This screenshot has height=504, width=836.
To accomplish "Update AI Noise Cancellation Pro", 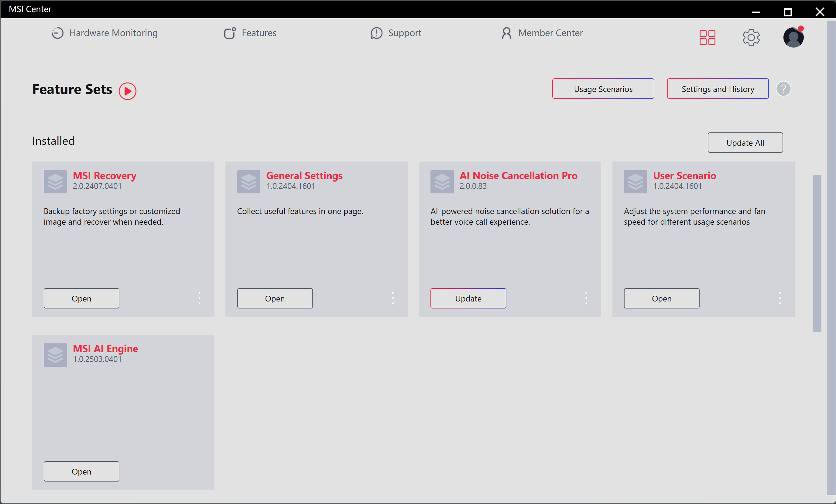I will pos(468,298).
